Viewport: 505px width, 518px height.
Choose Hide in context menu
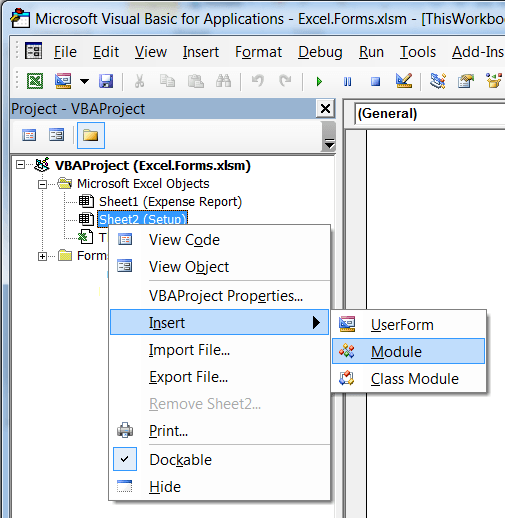(x=220, y=487)
